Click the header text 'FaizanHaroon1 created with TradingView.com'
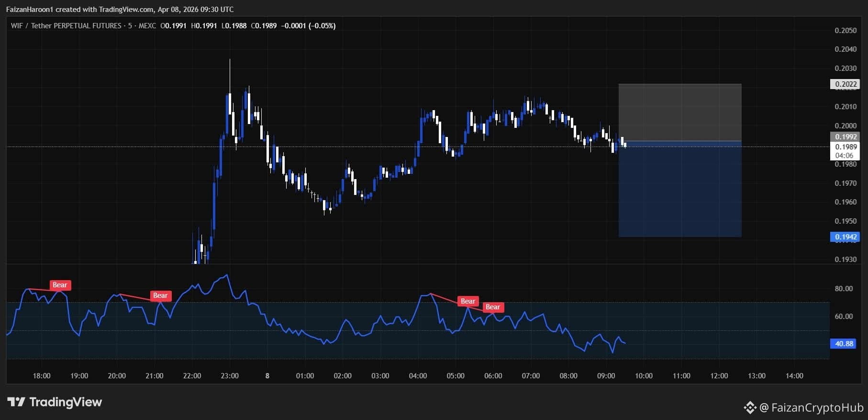 (x=80, y=10)
